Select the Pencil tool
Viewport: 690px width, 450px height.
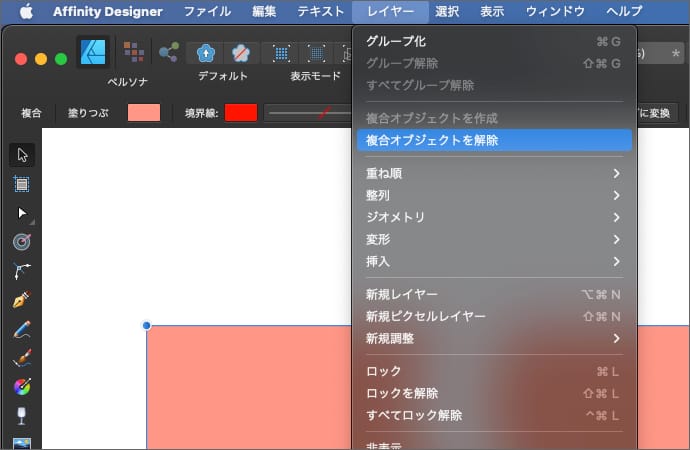pos(22,328)
